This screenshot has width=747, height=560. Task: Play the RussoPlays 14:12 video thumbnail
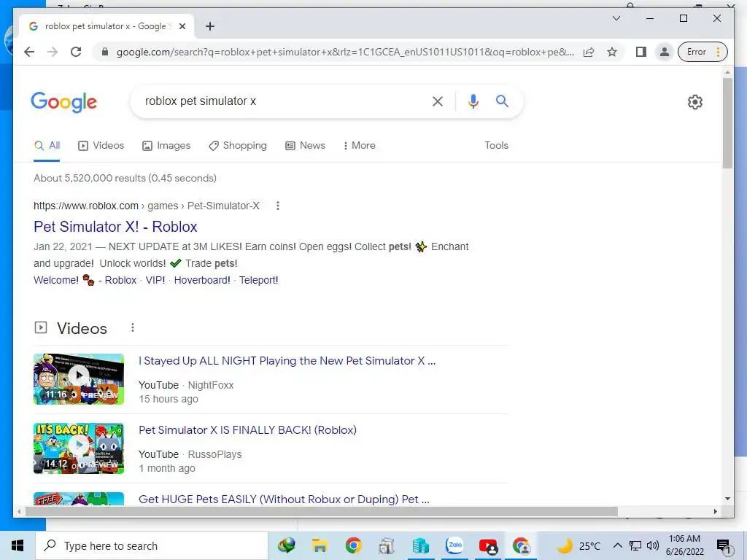[x=79, y=448]
